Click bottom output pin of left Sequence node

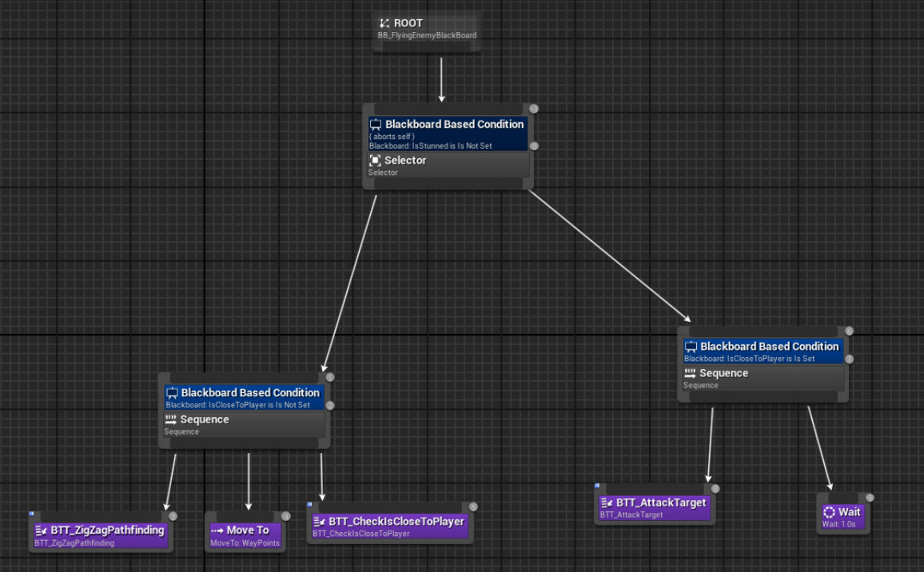244,443
